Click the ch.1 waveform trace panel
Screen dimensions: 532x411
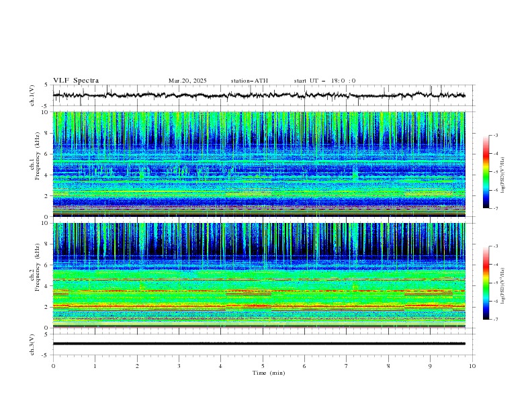[263, 95]
